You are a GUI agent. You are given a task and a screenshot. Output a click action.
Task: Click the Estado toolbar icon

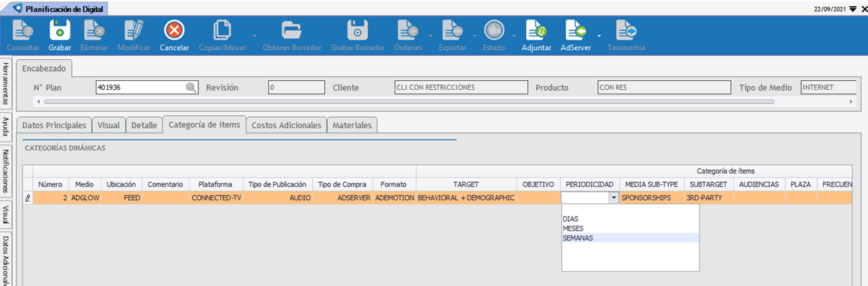click(x=494, y=31)
